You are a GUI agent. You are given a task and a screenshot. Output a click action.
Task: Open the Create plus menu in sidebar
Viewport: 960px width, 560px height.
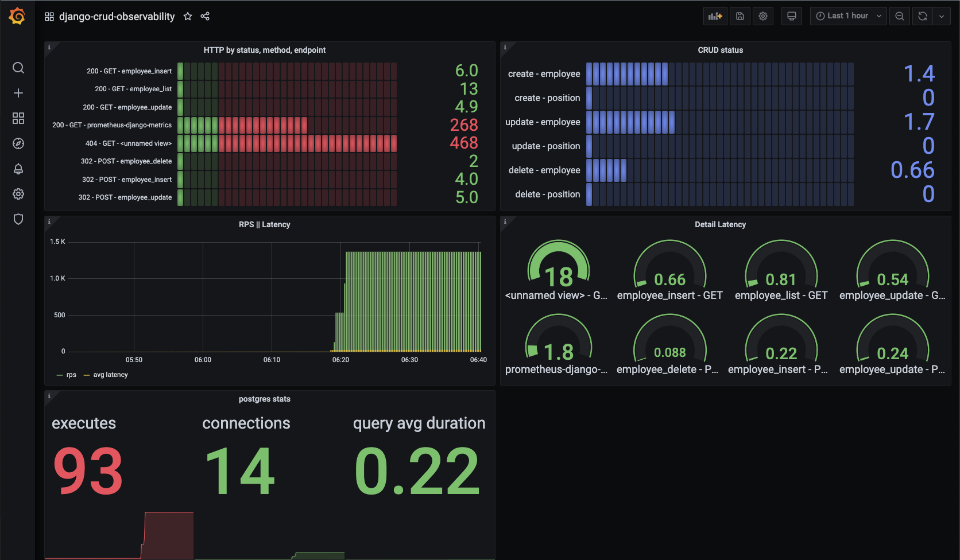click(18, 93)
